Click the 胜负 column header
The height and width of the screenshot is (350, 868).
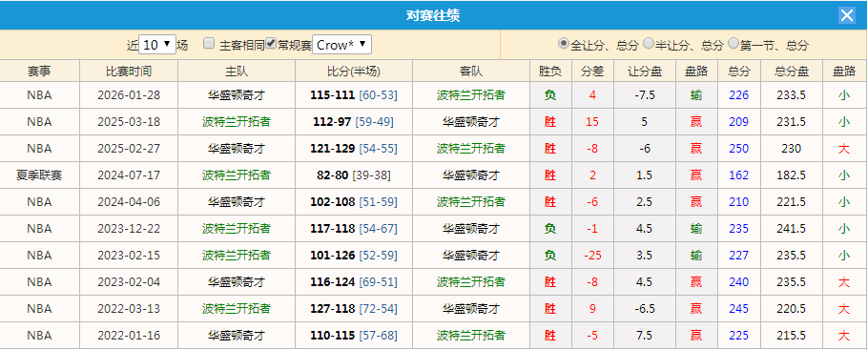[x=550, y=71]
